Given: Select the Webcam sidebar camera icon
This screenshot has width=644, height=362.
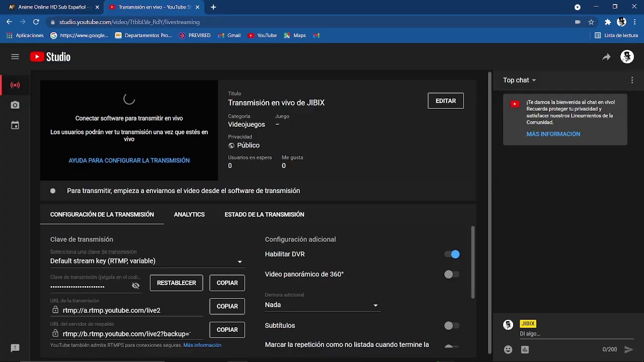Looking at the screenshot, I should 15,105.
